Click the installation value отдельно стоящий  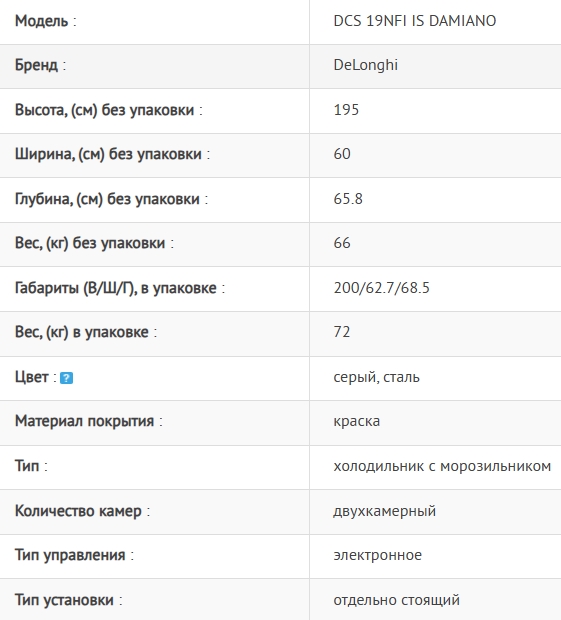(397, 600)
